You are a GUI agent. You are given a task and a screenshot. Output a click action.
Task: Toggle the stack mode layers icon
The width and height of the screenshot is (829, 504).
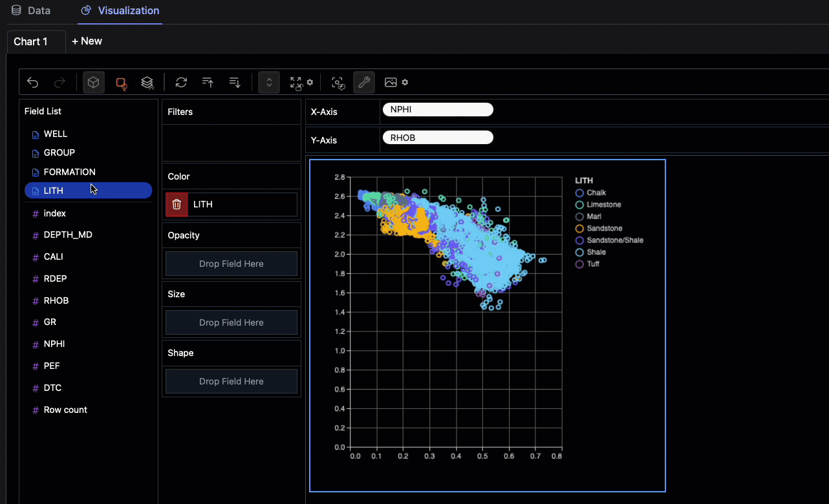[x=147, y=83]
